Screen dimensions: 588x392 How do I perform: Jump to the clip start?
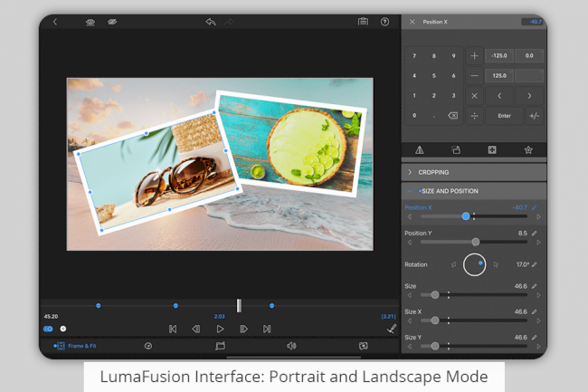[x=173, y=329]
